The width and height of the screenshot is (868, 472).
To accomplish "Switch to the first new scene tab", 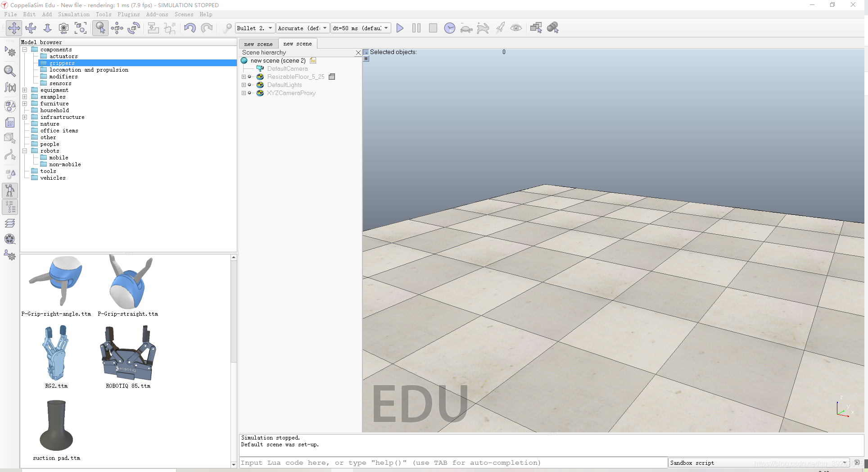I will (x=258, y=44).
